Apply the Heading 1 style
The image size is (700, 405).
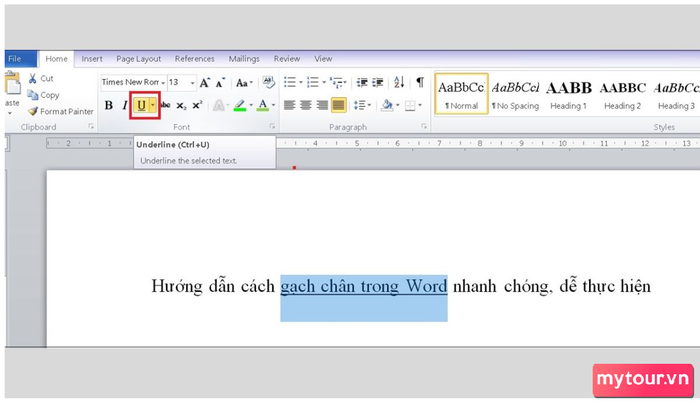(568, 94)
